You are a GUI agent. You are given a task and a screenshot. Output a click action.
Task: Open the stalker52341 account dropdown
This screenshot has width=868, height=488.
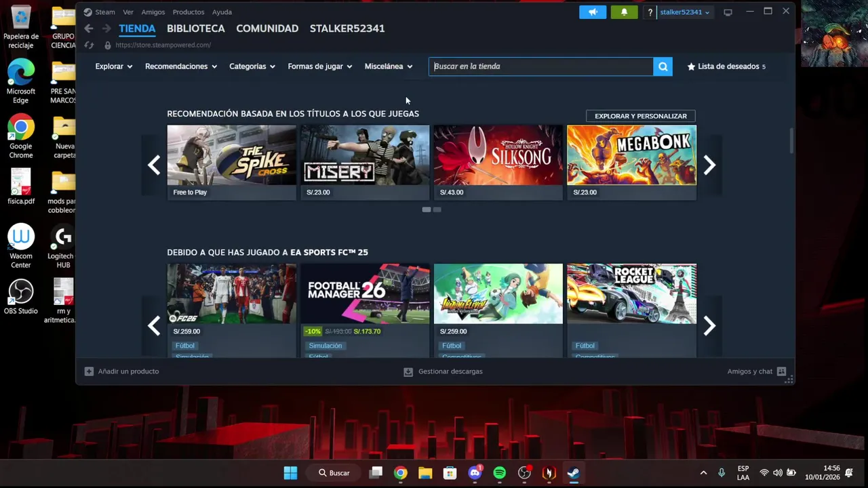pos(685,12)
